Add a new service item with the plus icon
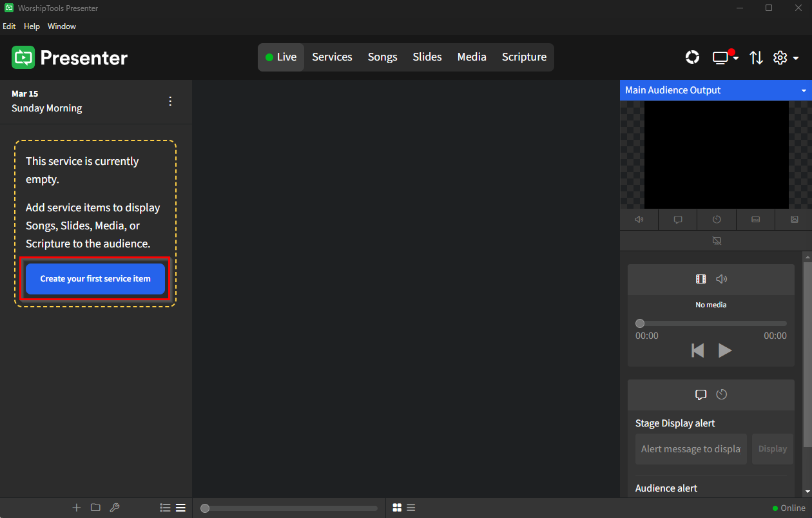The width and height of the screenshot is (812, 518). 76,508
